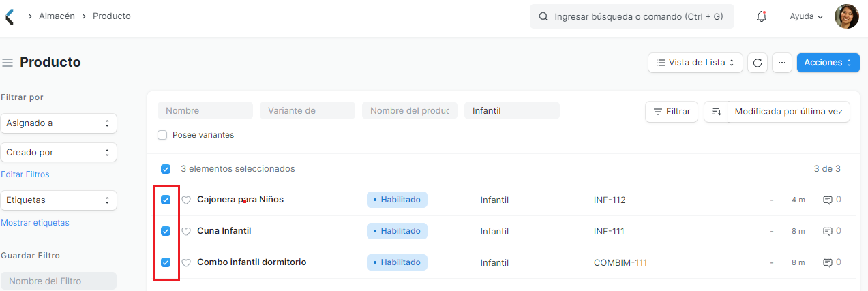Screen dimensions: 868x291
Task: Open the notifications bell
Action: [762, 16]
